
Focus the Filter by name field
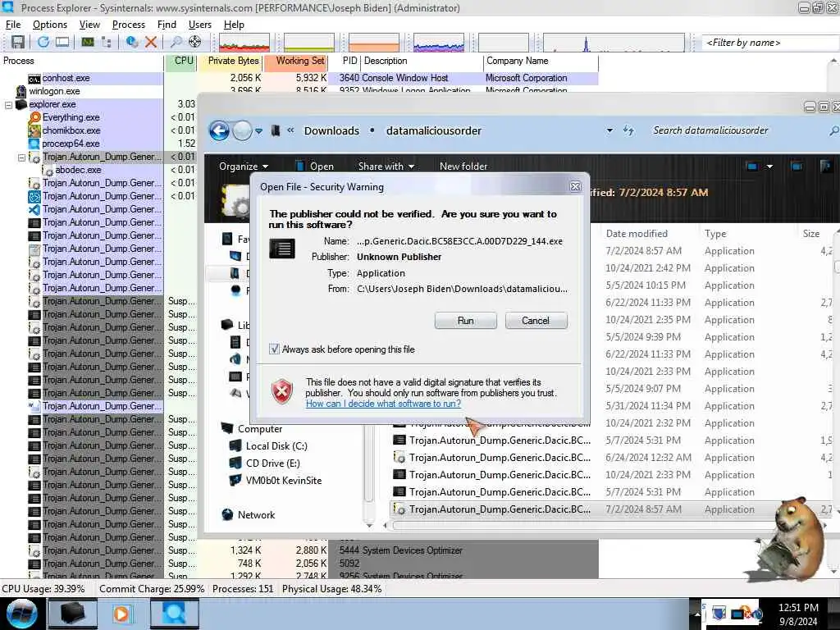770,43
